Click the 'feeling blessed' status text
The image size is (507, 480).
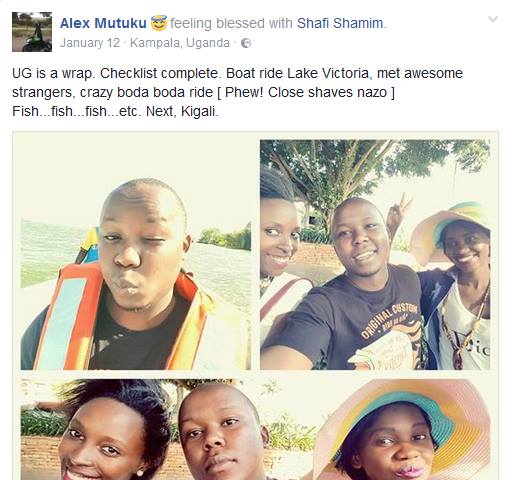(217, 23)
